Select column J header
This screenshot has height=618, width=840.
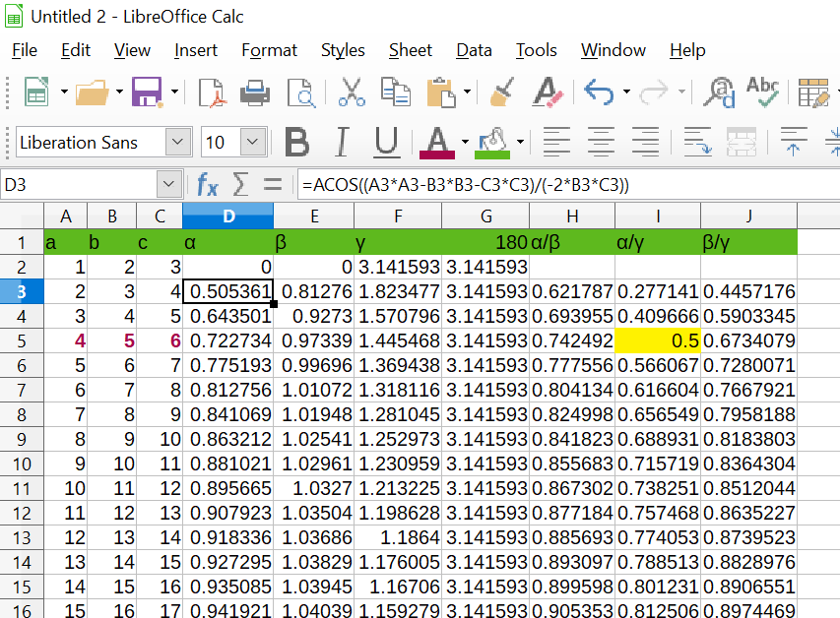(x=748, y=216)
